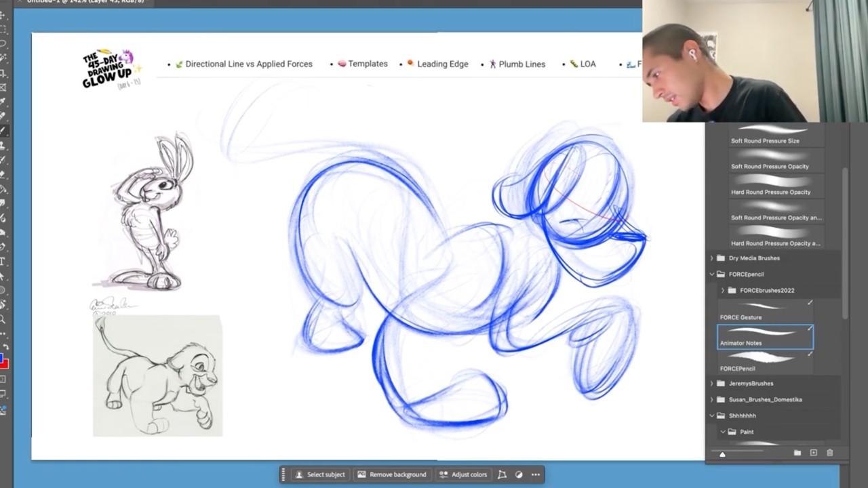Click the half-filled circle mask icon
The width and height of the screenshot is (868, 488).
click(x=519, y=474)
